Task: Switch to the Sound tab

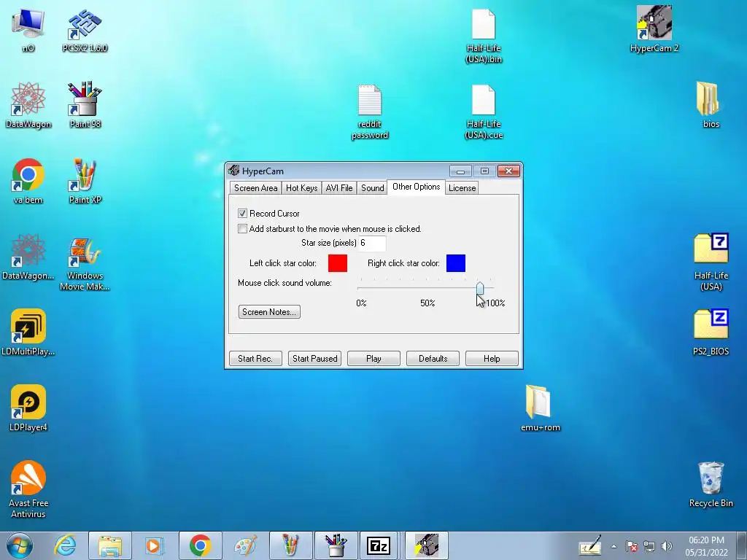Action: [x=373, y=187]
